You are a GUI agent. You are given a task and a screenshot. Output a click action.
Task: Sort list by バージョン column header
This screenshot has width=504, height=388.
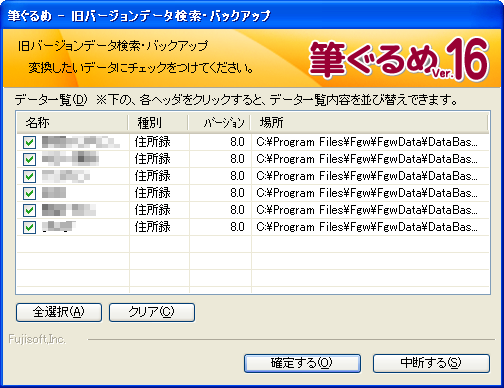tap(219, 123)
